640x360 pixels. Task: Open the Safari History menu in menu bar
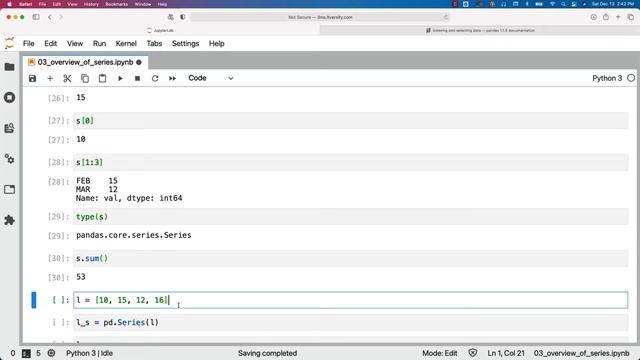click(91, 4)
